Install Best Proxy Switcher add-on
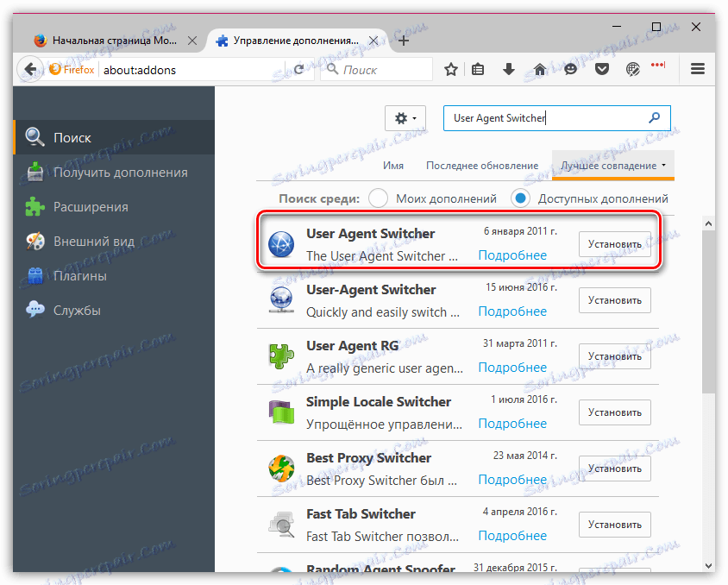This screenshot has width=728, height=585. coord(615,469)
